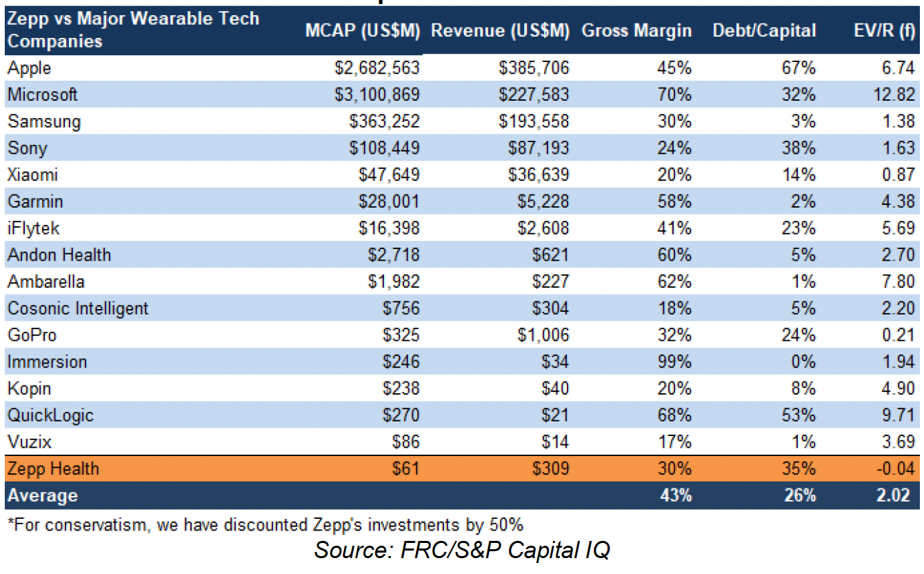Click GoPro's EV/R value 0.21
Image resolution: width=924 pixels, height=574 pixels.
pos(899,335)
